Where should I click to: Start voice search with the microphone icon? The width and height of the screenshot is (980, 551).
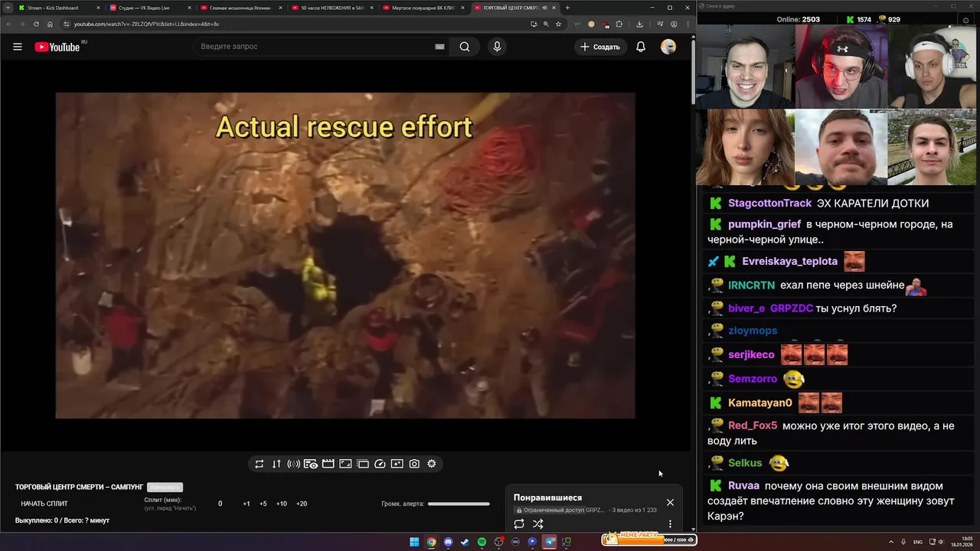tap(497, 47)
